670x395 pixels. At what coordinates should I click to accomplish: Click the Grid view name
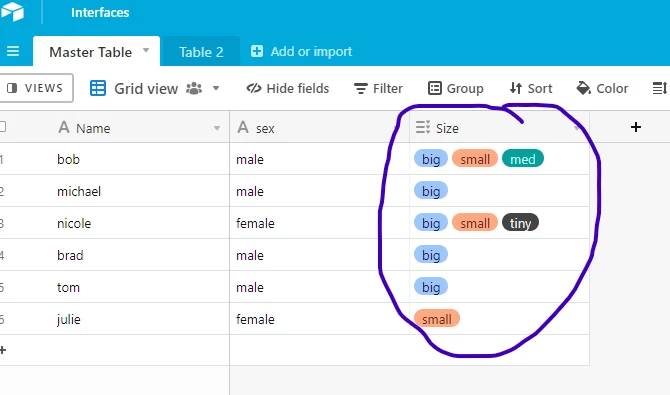coord(146,88)
